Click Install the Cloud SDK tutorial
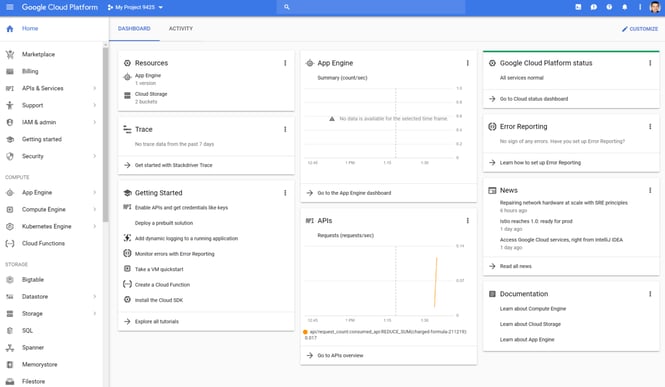 tap(159, 300)
